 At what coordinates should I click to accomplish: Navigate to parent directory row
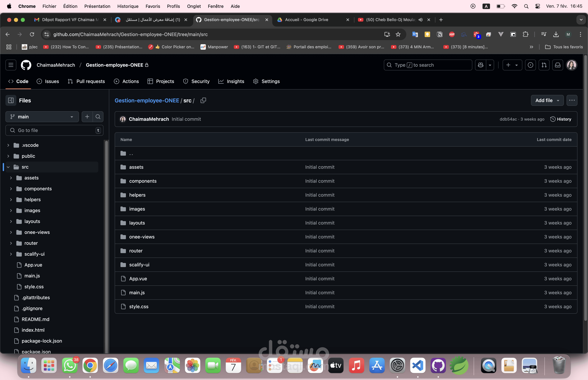[346, 153]
